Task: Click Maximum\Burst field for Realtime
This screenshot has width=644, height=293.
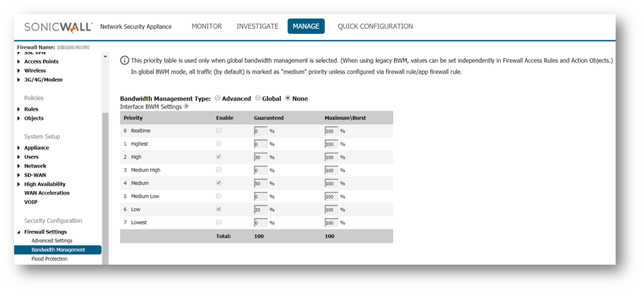Action: [331, 132]
